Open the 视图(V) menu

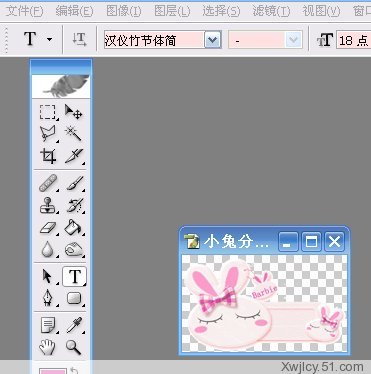(321, 11)
